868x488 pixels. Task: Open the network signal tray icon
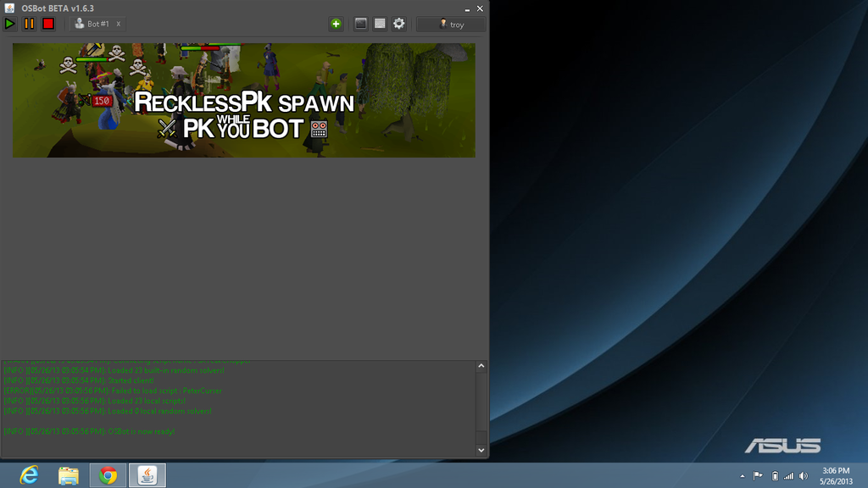[x=789, y=476]
